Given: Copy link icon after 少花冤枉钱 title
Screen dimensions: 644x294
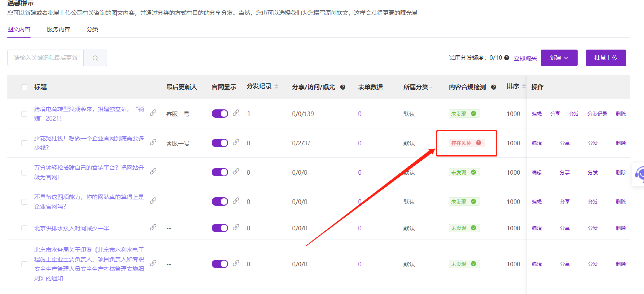Looking at the screenshot, I should (153, 142).
